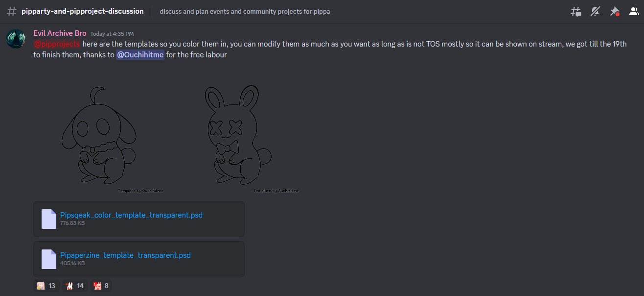Open the Threads icon in header
The width and height of the screenshot is (644, 296).
[x=576, y=11]
